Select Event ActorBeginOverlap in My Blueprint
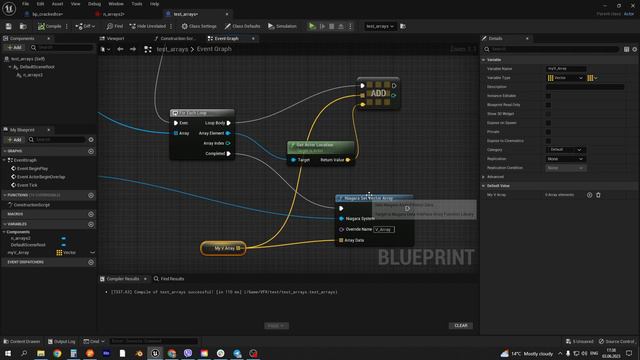 point(41,177)
